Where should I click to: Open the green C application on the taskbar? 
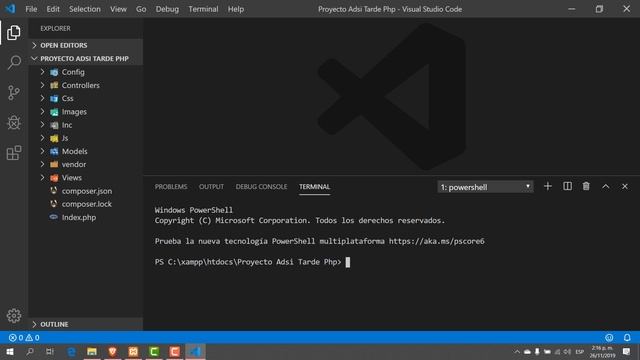pyautogui.click(x=154, y=351)
